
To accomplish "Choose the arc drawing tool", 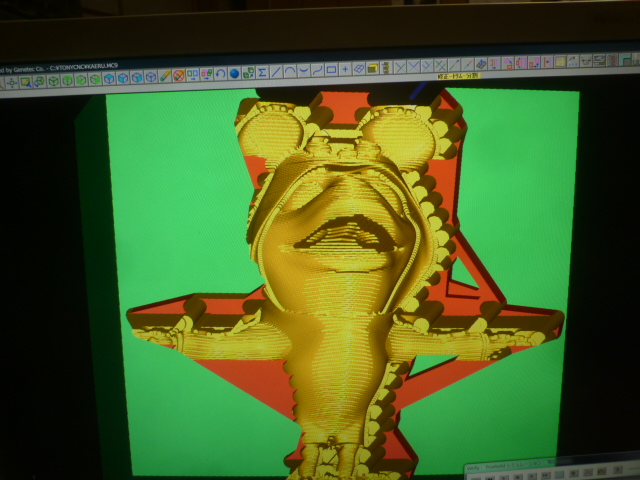I will coord(290,71).
